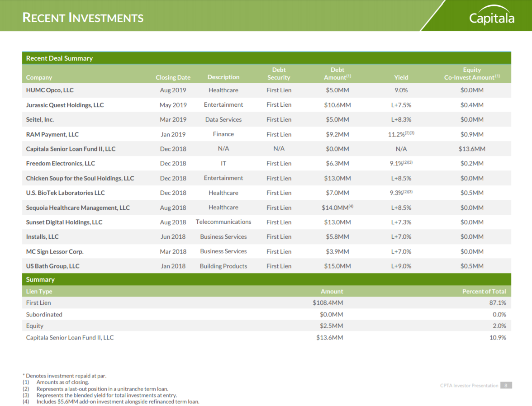Select 'Capitala Senior Loan Fund II, LLC' in deal table
Viewport: 532px width, 406px height.
[71, 149]
